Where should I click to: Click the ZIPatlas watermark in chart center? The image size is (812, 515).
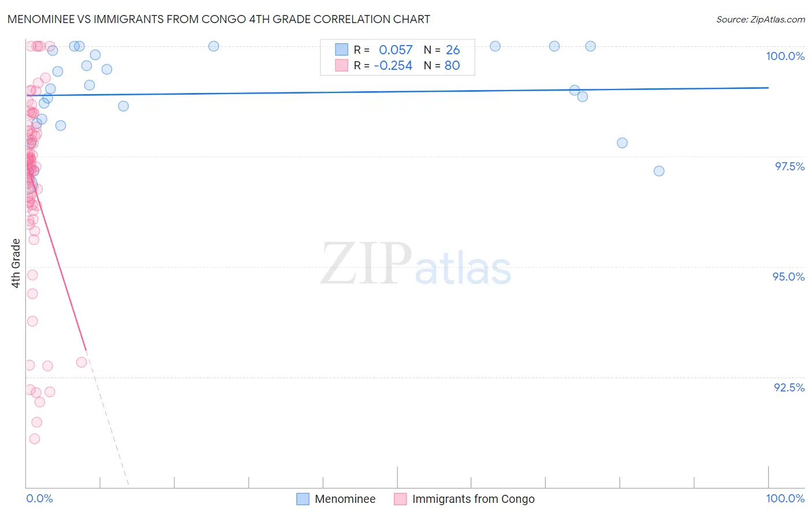tap(416, 264)
